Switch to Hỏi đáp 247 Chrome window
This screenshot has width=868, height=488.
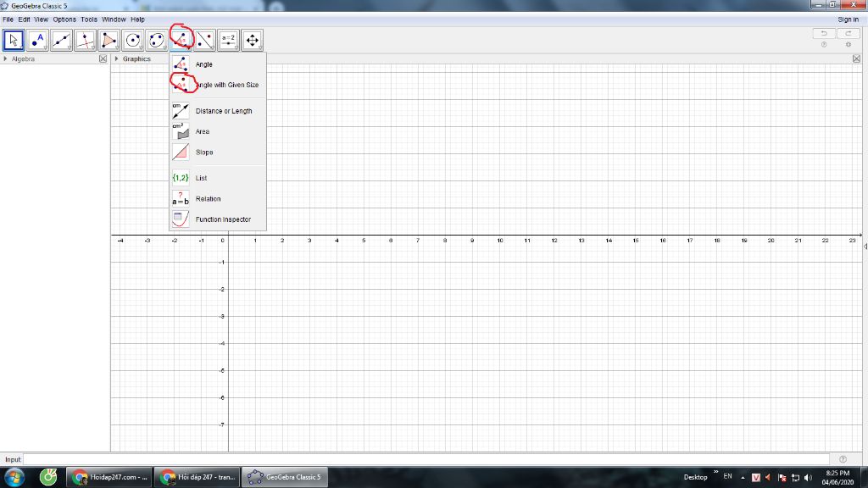pos(197,477)
